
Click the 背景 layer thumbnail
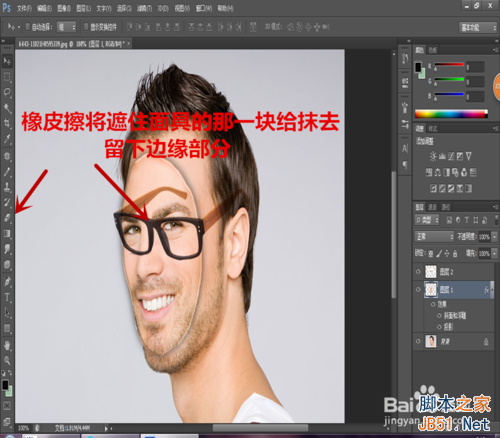click(431, 341)
